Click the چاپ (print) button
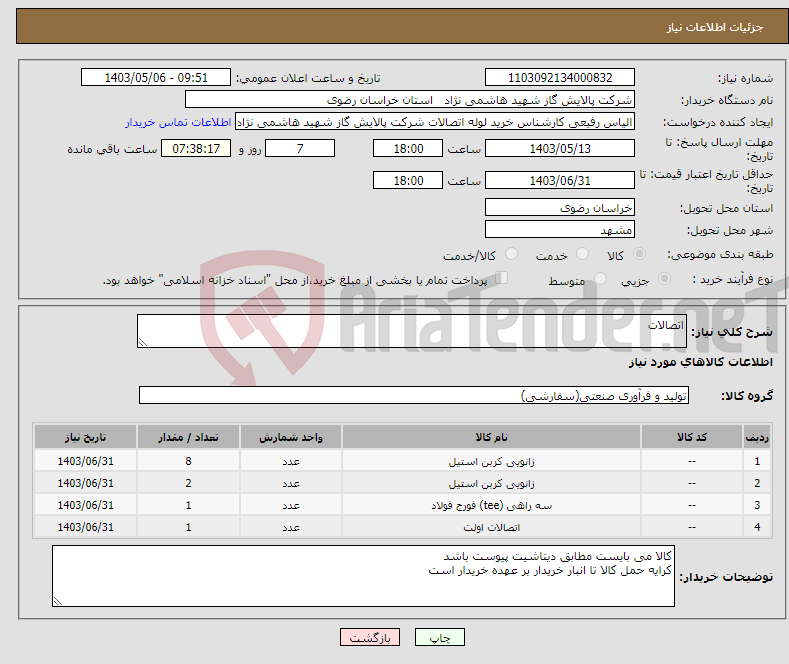 pyautogui.click(x=439, y=637)
